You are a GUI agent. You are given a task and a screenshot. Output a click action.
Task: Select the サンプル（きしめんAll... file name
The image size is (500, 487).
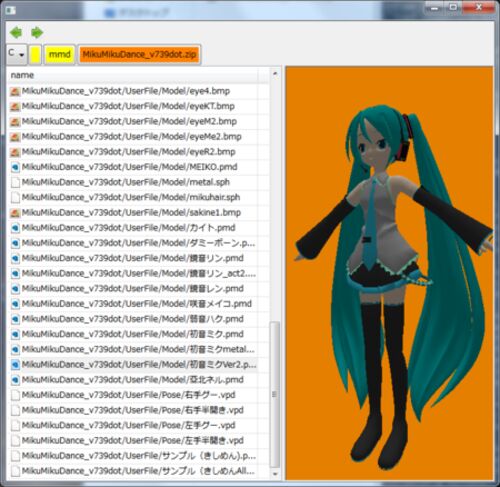click(138, 471)
